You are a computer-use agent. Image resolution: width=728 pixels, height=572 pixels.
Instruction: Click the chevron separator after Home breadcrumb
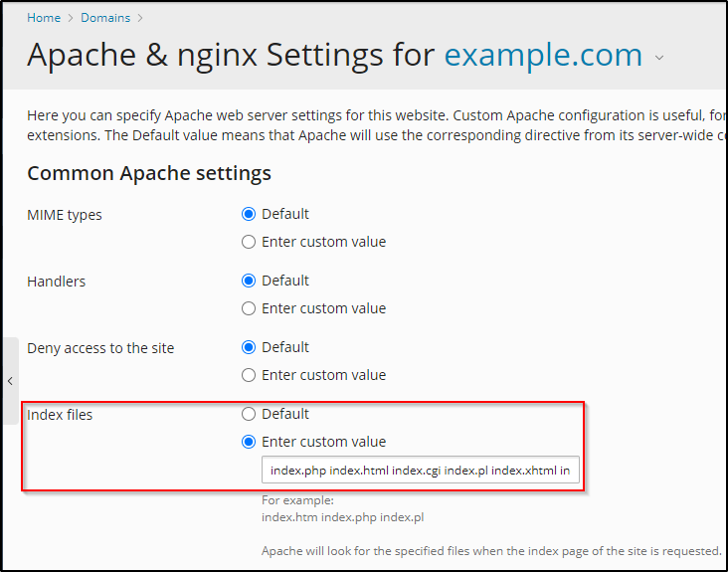[68, 18]
